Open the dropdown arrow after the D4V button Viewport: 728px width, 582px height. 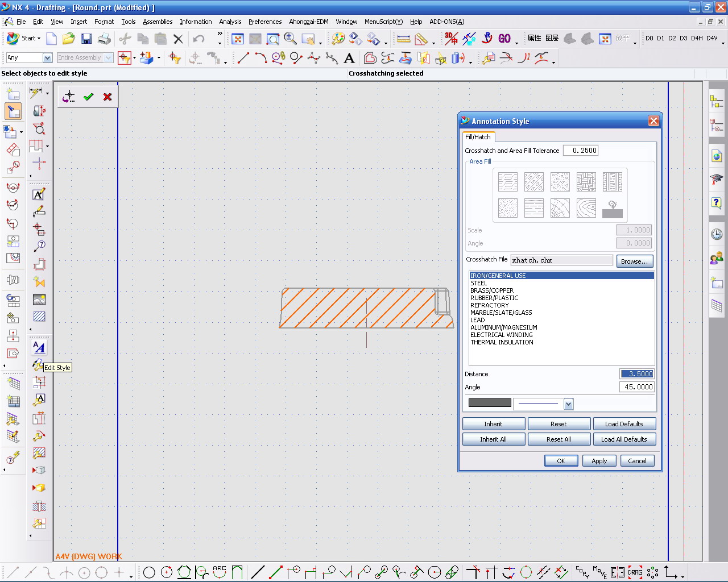point(723,42)
